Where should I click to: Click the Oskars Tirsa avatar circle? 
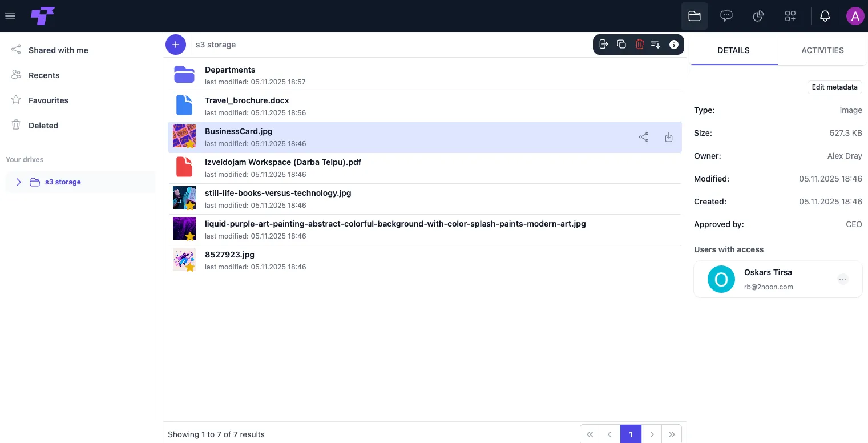coord(721,279)
